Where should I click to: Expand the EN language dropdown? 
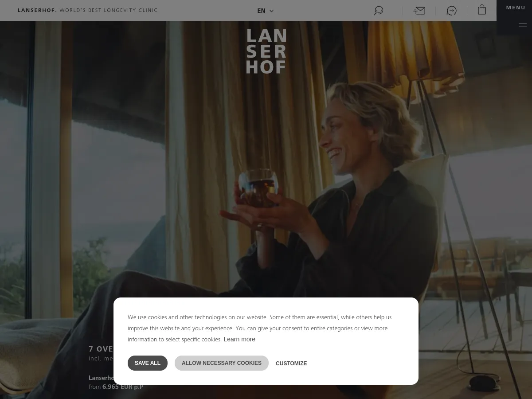265,11
